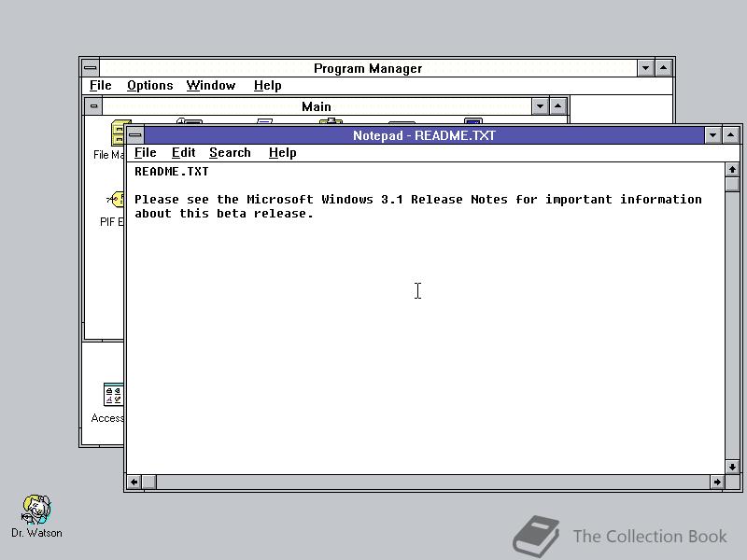Open Notepad's Search menu
This screenshot has height=560, width=747.
pyautogui.click(x=230, y=153)
